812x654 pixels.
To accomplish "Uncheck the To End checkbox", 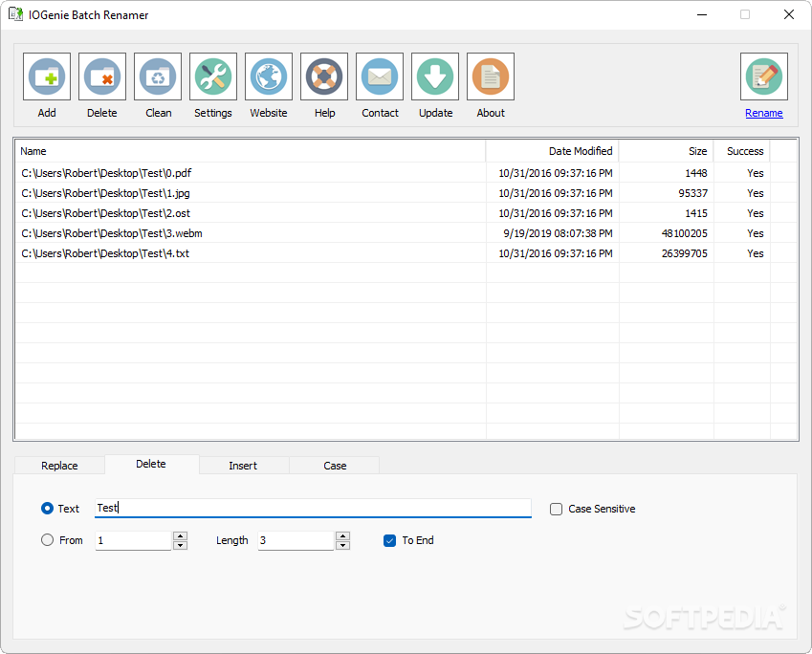I will coord(389,540).
